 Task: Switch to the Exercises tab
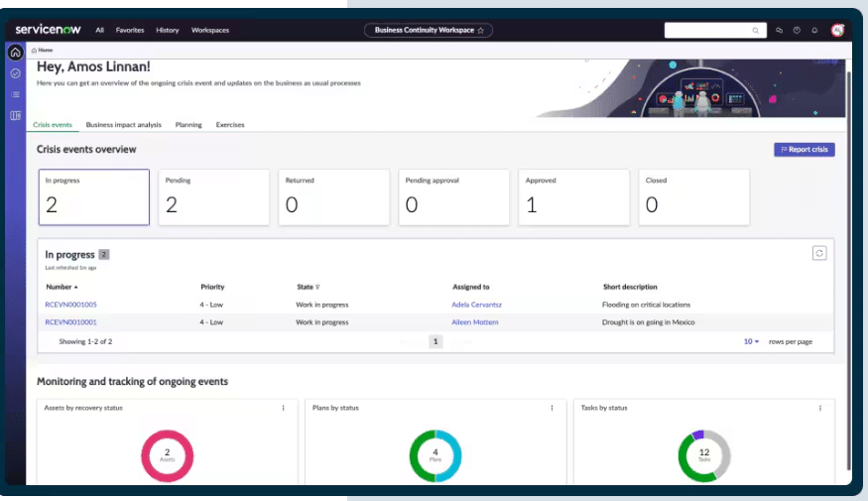(230, 125)
